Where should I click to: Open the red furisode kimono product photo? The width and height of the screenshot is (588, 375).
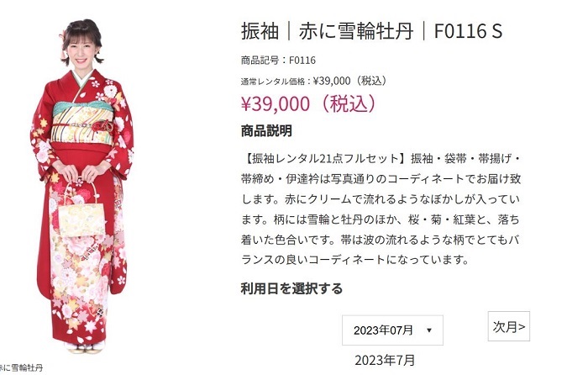coord(81,187)
